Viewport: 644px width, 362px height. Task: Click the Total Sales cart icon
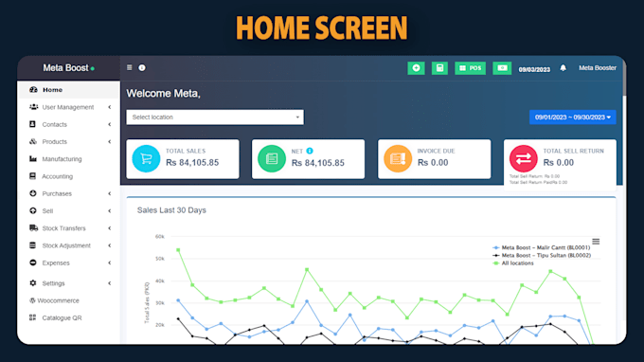tap(146, 158)
